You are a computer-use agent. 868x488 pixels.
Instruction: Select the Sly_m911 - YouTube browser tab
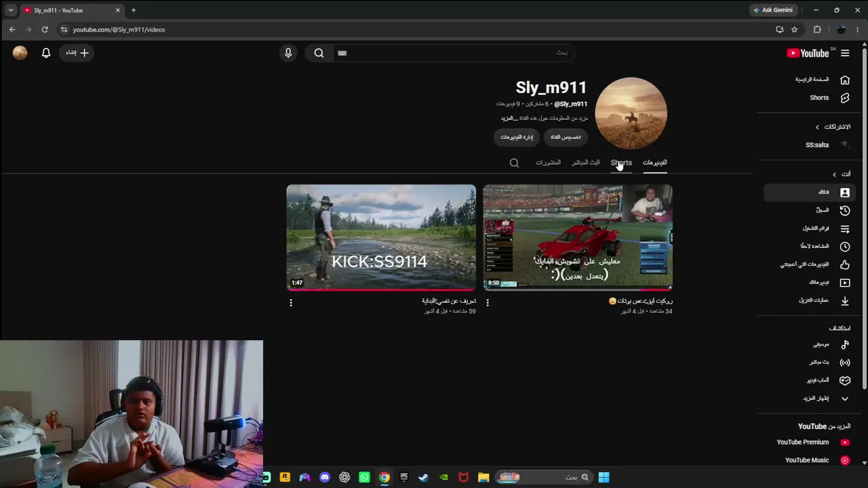pos(72,10)
